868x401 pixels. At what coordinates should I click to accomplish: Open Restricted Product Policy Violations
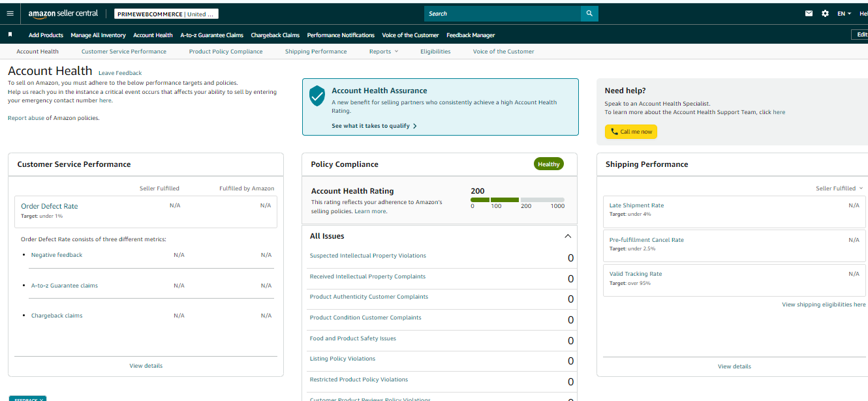pyautogui.click(x=358, y=379)
